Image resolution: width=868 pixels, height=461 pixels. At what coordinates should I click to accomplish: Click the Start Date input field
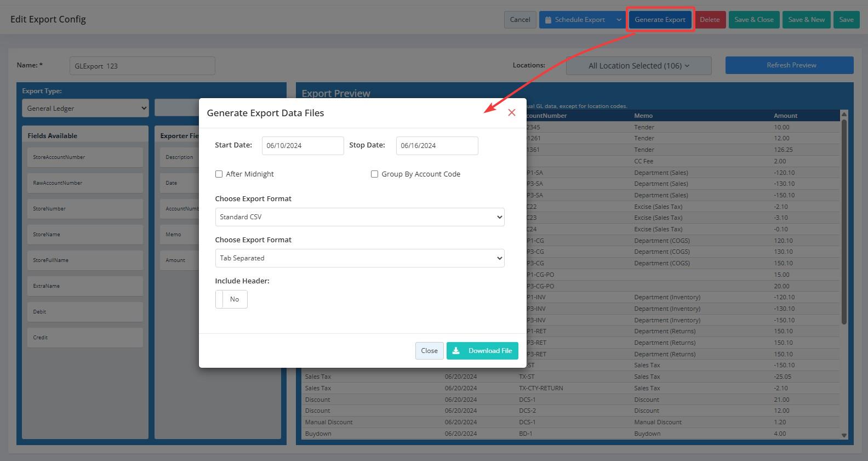click(302, 146)
